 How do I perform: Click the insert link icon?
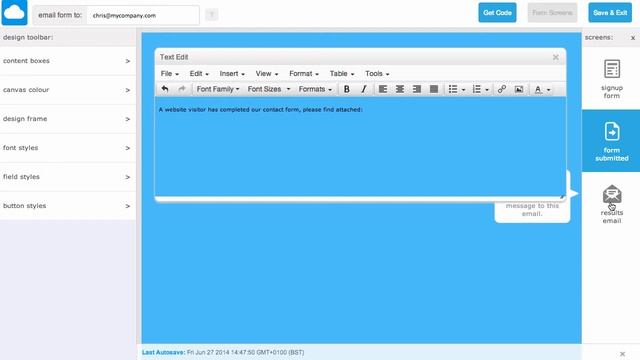tap(502, 89)
